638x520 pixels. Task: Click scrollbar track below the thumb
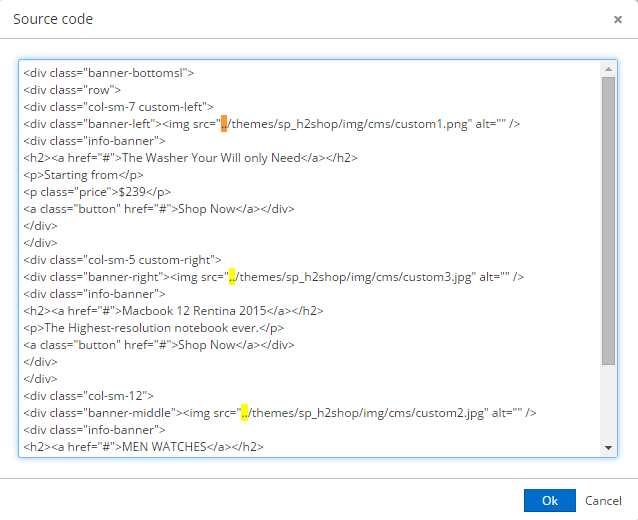pyautogui.click(x=608, y=403)
